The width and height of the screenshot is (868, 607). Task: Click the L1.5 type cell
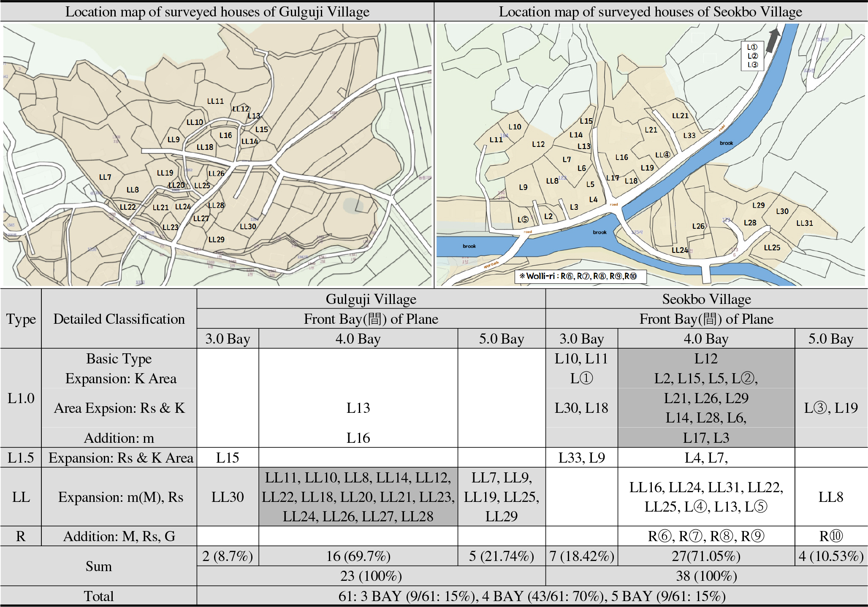[x=21, y=458]
